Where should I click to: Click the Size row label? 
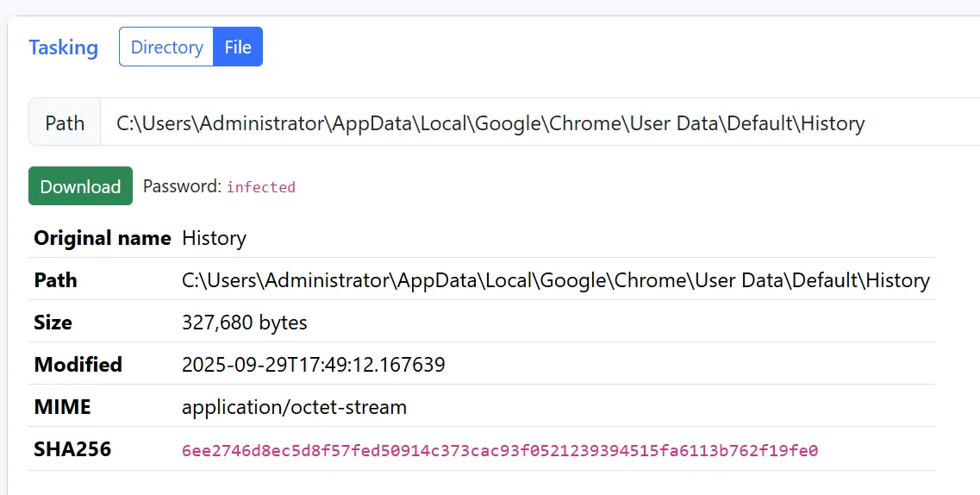click(53, 323)
